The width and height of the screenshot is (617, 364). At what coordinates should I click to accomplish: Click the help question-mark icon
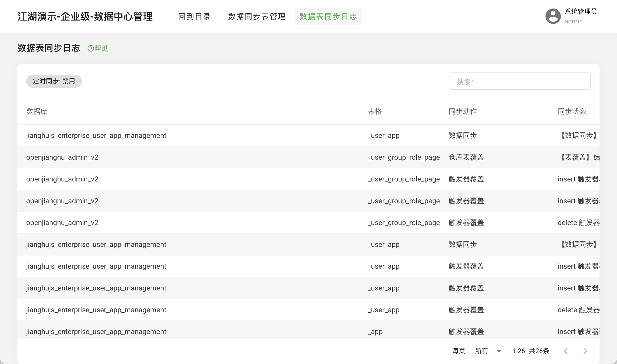click(91, 48)
